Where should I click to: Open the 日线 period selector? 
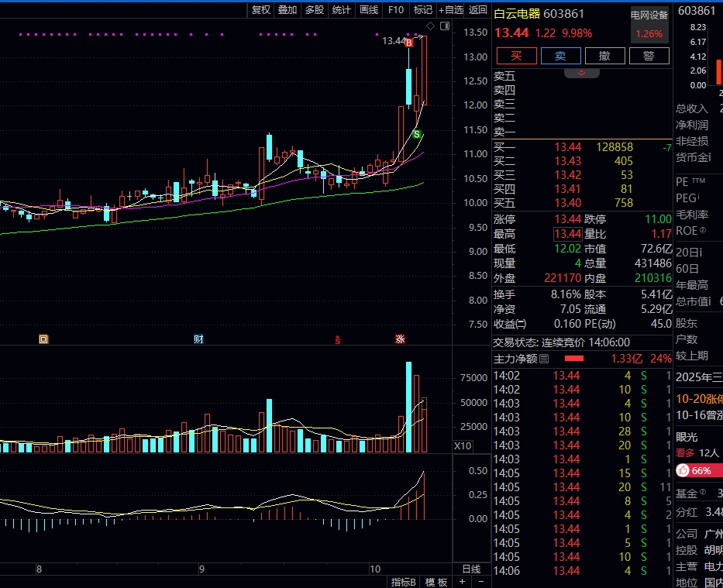pyautogui.click(x=471, y=569)
